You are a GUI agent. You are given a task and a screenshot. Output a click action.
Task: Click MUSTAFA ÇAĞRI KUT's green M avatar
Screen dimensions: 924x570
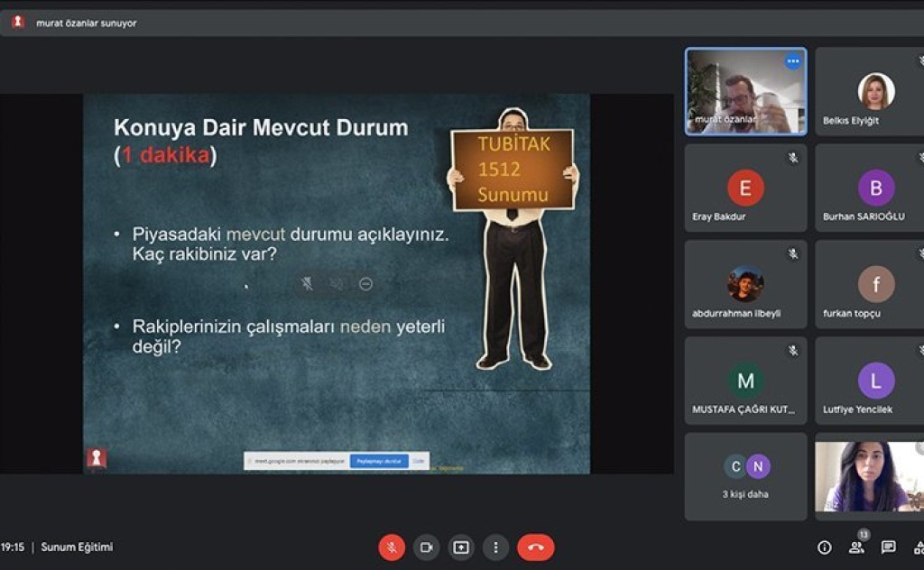pyautogui.click(x=745, y=381)
